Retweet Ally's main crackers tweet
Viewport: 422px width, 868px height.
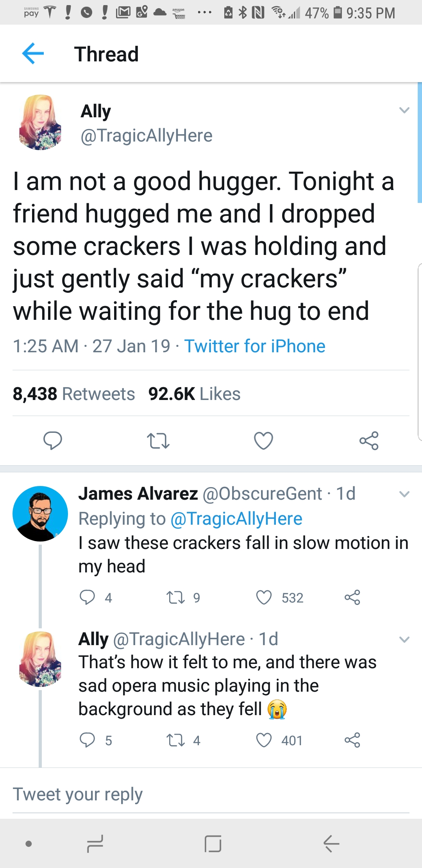158,441
